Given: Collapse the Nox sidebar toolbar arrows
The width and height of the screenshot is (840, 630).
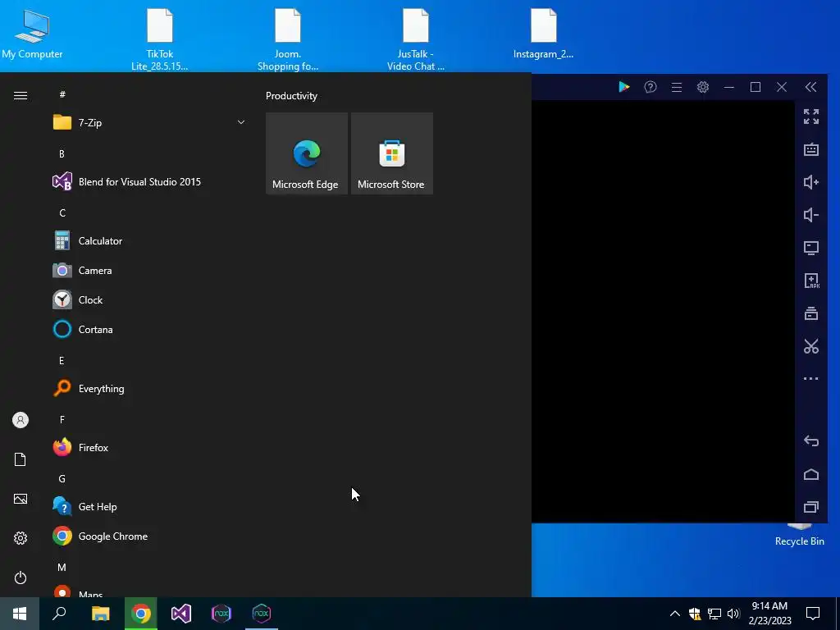Looking at the screenshot, I should pos(811,87).
